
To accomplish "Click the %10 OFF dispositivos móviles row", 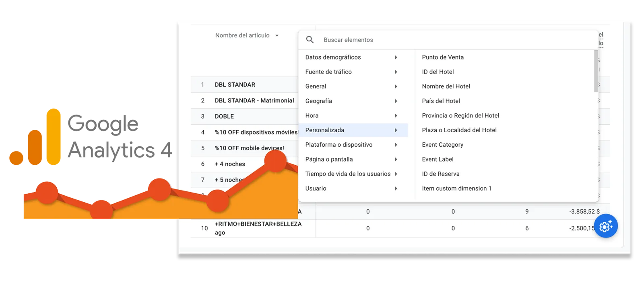I will coord(256,132).
